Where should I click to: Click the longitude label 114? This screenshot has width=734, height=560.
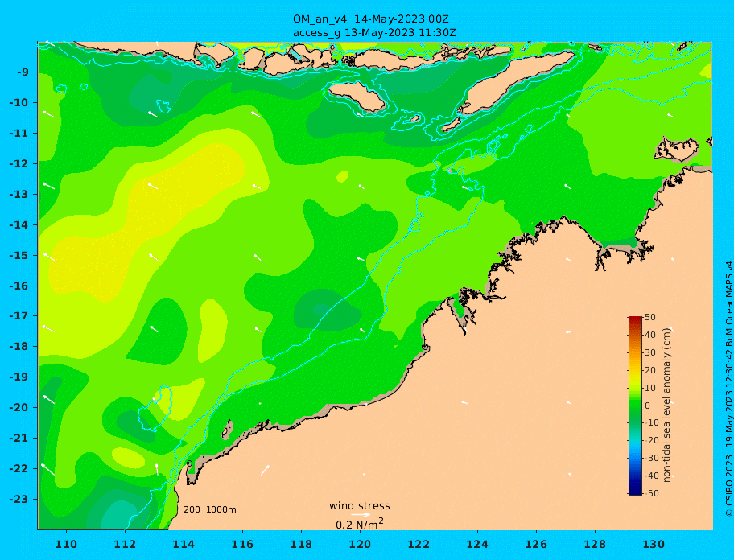click(183, 545)
